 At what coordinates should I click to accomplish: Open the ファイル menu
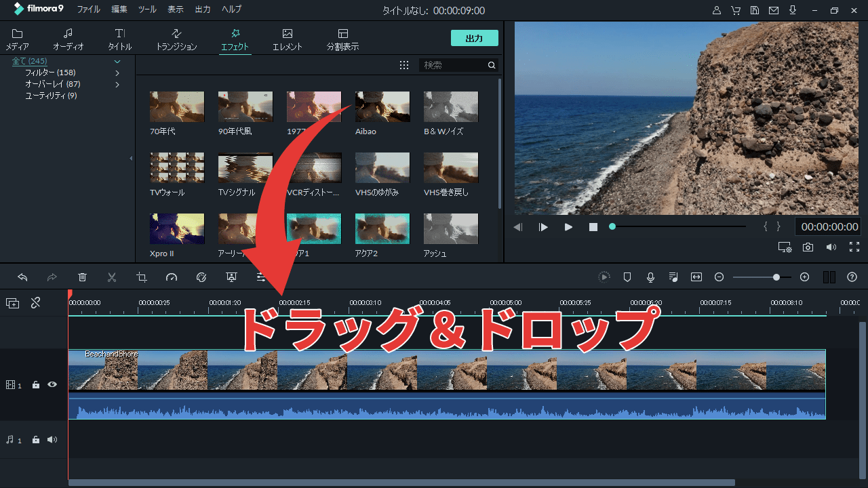tap(88, 9)
